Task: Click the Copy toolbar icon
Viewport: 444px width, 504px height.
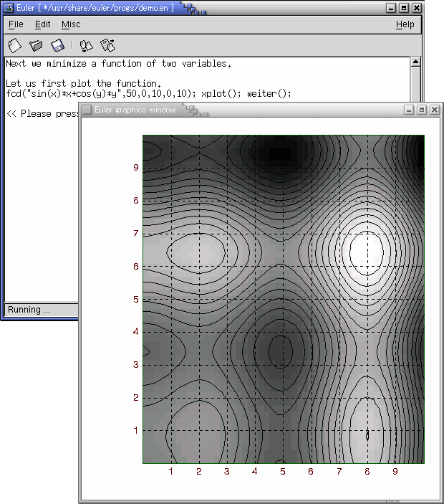Action: click(86, 46)
